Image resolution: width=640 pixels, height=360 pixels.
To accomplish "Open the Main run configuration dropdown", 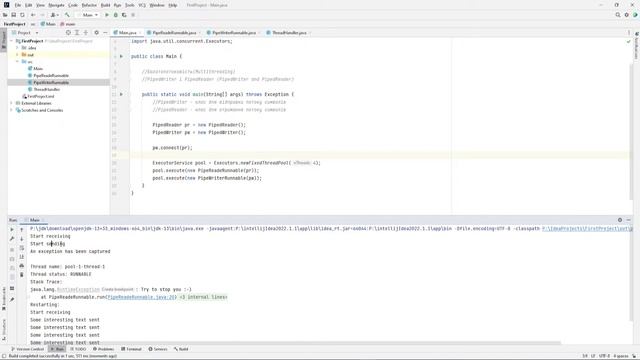I will [x=88, y=15].
